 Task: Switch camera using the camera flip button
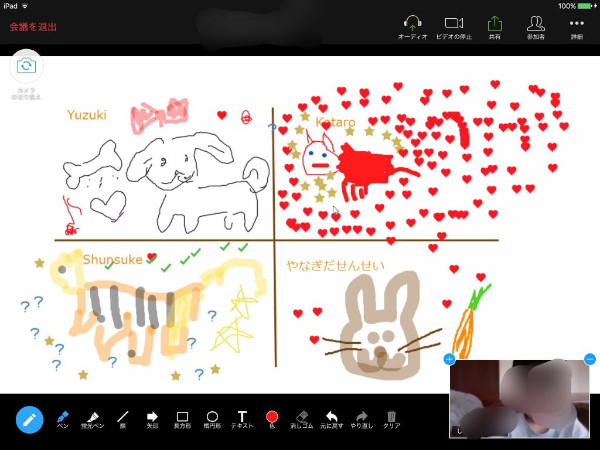point(26,66)
